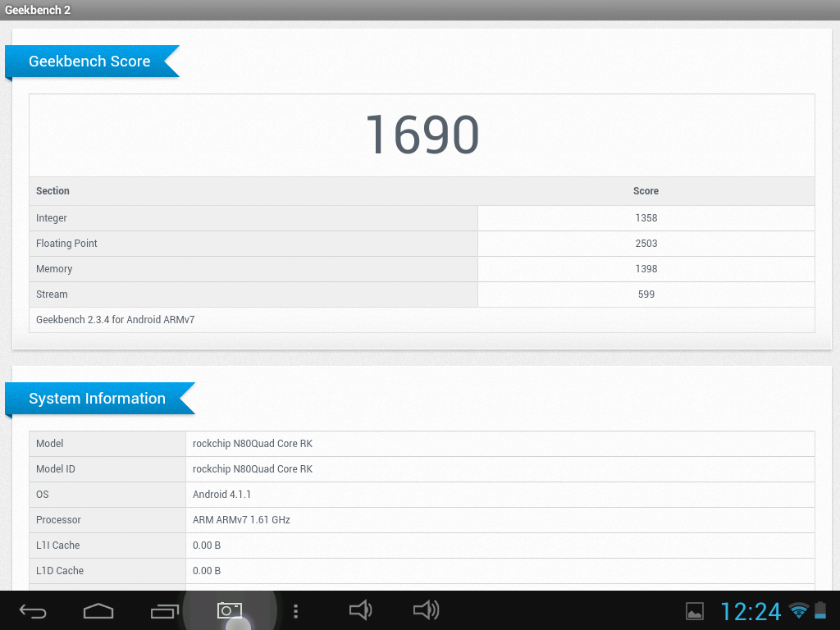
Task: Select the Stream score 599
Action: pos(646,294)
